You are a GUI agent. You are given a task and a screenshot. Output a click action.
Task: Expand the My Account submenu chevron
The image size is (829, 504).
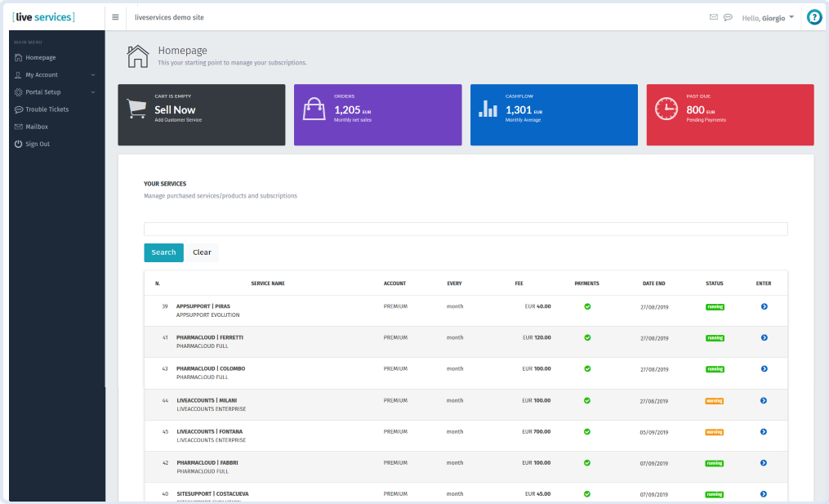pyautogui.click(x=93, y=75)
